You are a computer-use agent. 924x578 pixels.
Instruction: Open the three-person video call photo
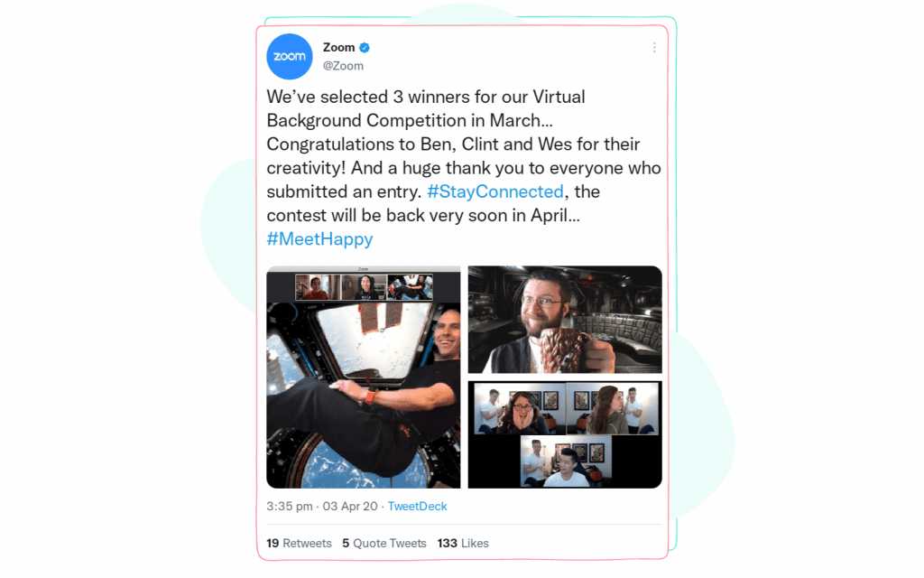point(565,434)
